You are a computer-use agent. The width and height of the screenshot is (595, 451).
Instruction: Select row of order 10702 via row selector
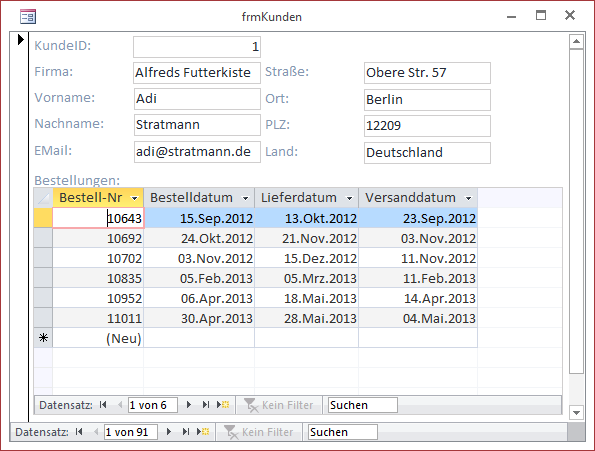click(x=43, y=258)
